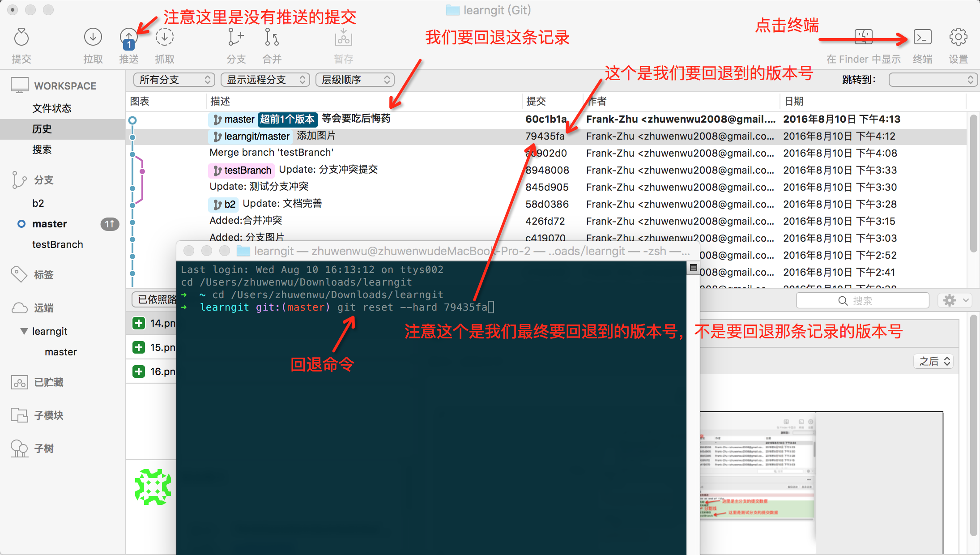980x555 pixels.
Task: Click the Pull (拉取) toolbar icon
Action: pyautogui.click(x=93, y=38)
